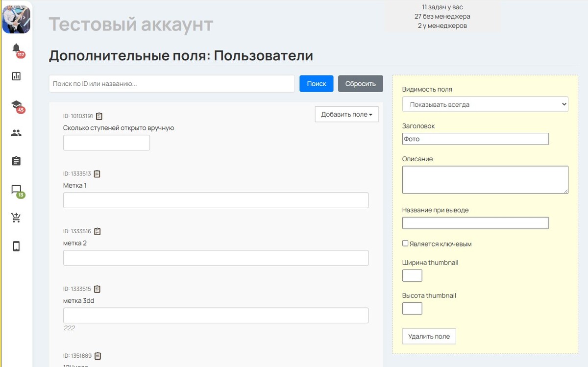Open tasks clipboard icon in sidebar
This screenshot has height=367, width=588.
[x=16, y=161]
